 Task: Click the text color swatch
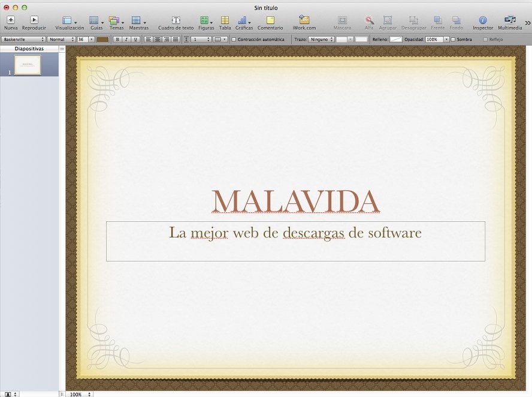103,40
